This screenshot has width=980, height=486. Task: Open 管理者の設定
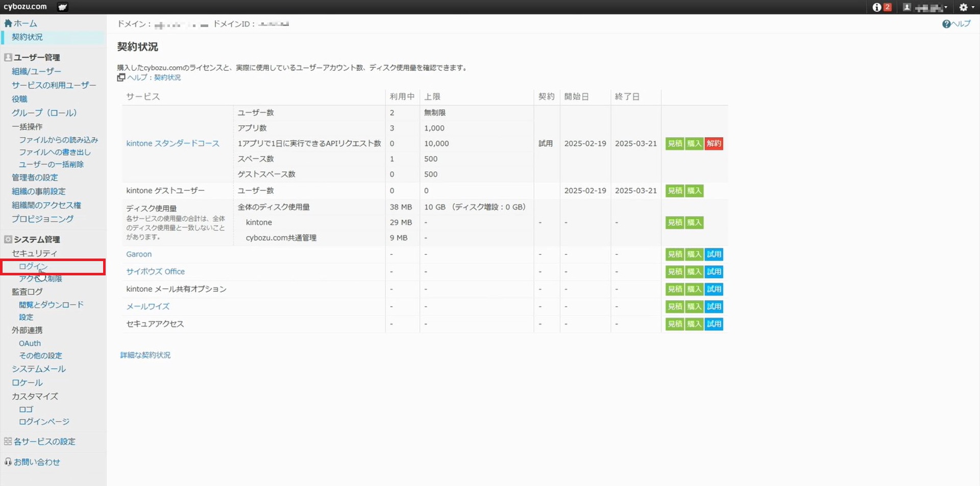(35, 177)
